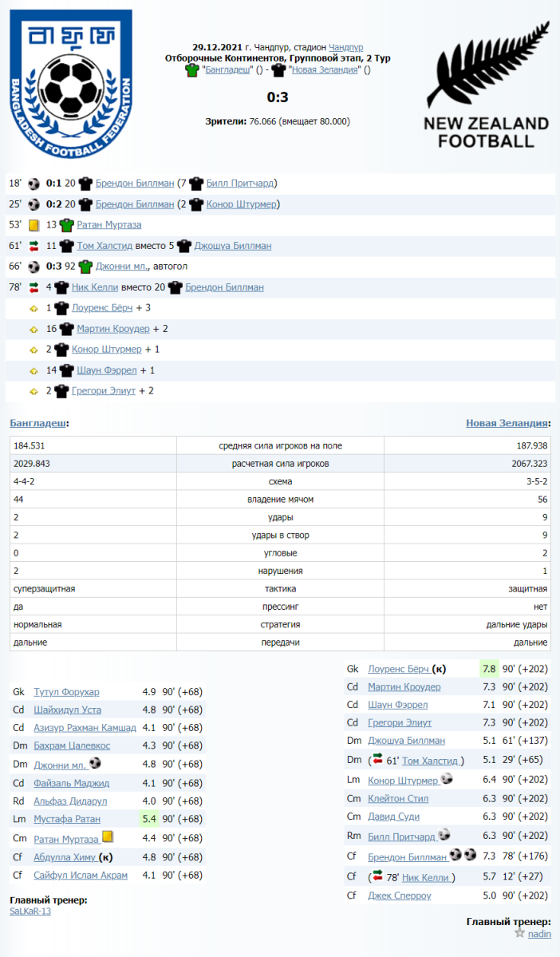Open captain Абдулла Химу player link
Image resolution: width=560 pixels, height=957 pixels.
[65, 857]
